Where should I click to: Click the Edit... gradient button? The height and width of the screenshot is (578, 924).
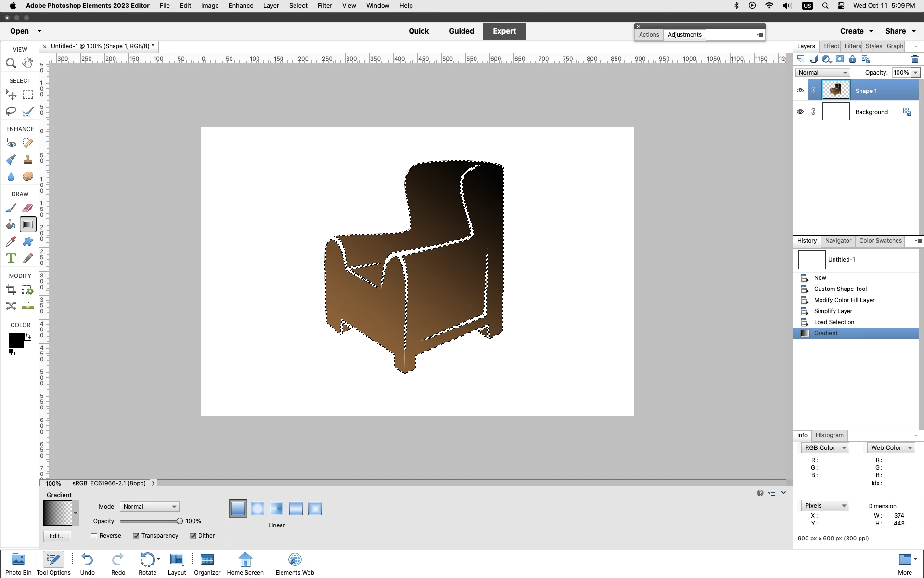(57, 536)
